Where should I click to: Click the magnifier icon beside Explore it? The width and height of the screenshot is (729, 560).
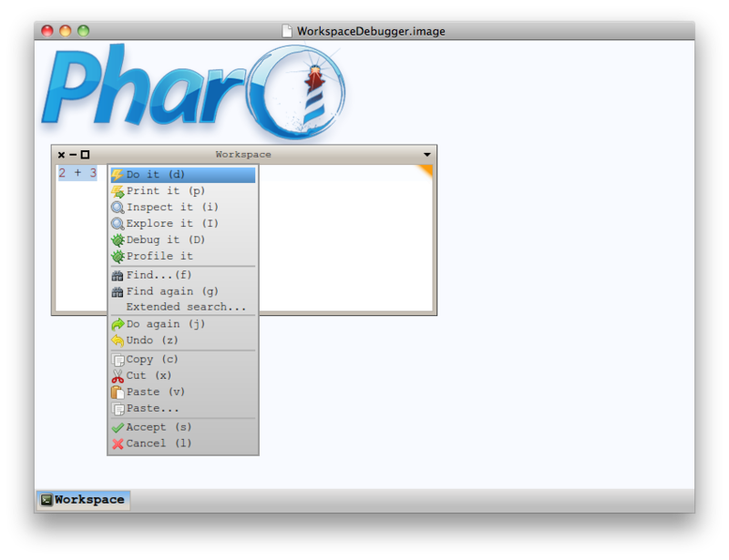[x=118, y=224]
